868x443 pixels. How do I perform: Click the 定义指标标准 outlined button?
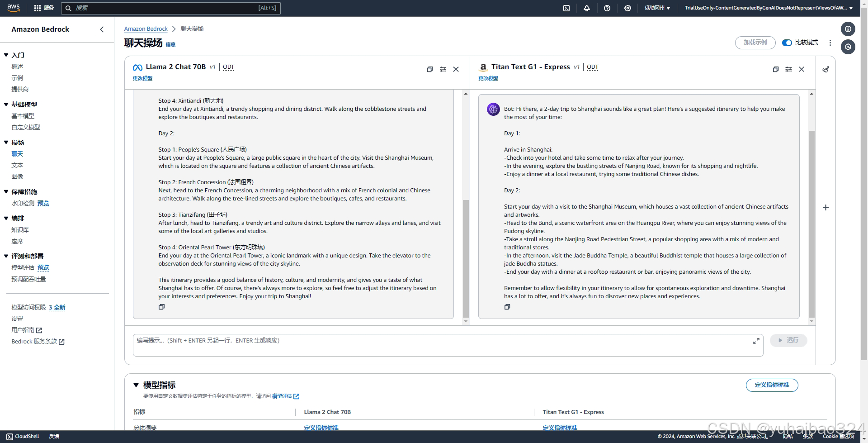[772, 385]
